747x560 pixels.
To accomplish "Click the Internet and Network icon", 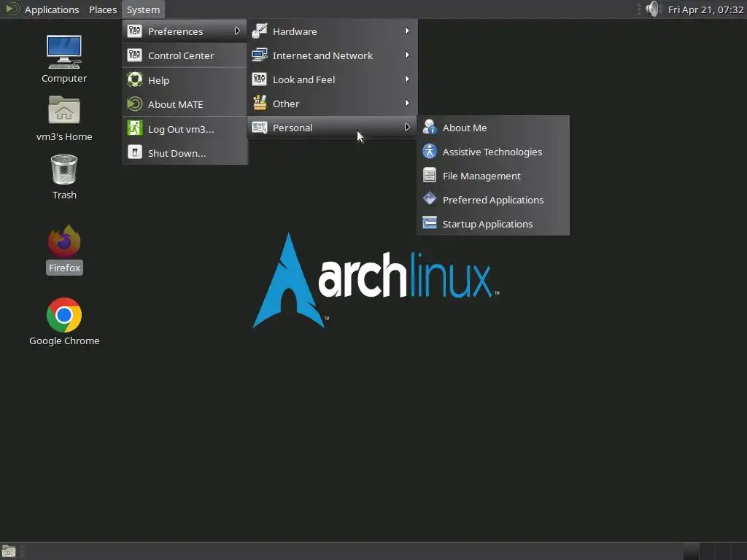I will click(x=259, y=55).
